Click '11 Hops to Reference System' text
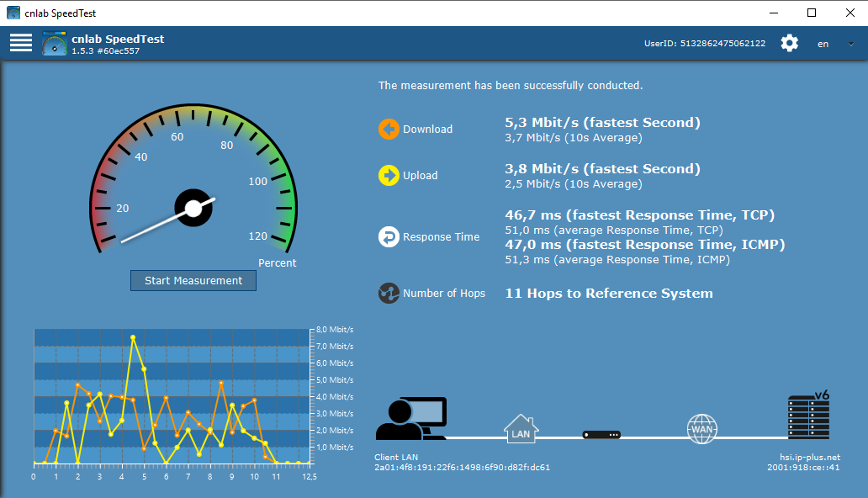 click(x=609, y=293)
